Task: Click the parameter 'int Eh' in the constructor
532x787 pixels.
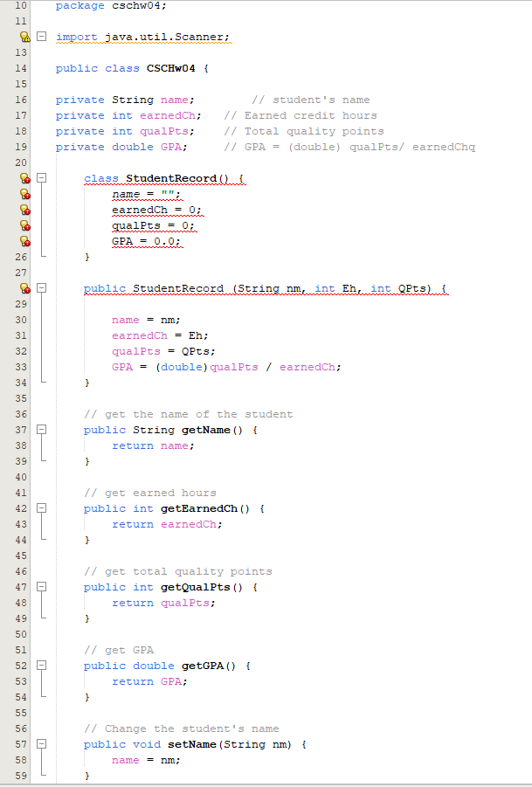Action: pos(335,288)
